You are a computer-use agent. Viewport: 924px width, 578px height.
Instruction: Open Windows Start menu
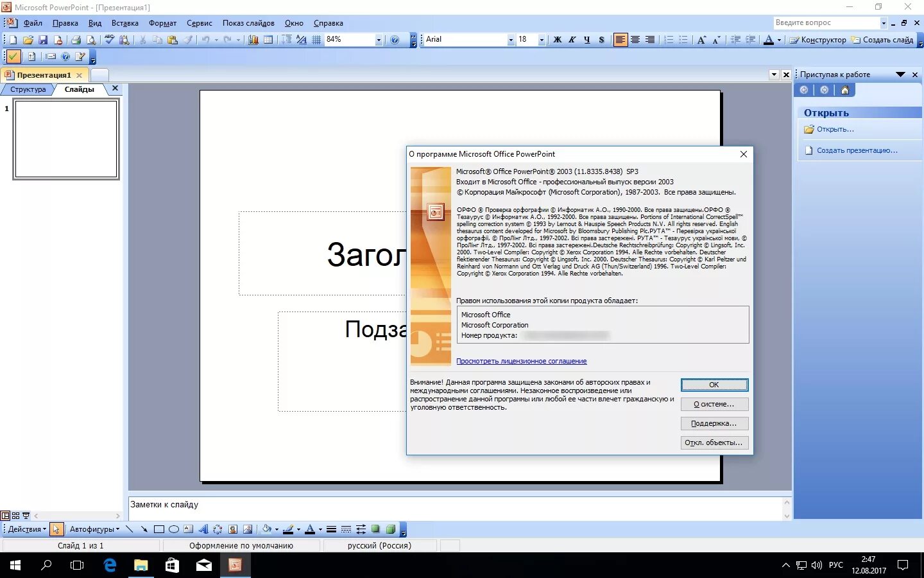point(15,565)
